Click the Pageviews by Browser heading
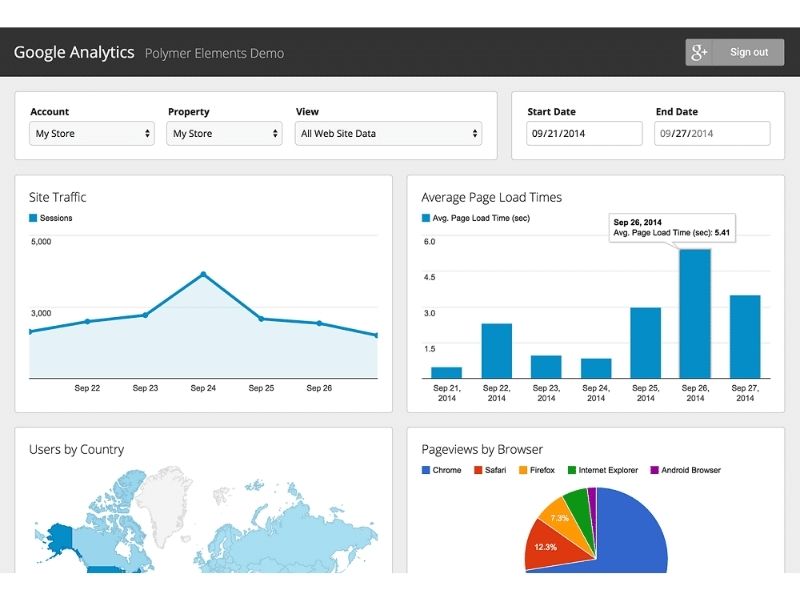This screenshot has width=800, height=600. (482, 449)
